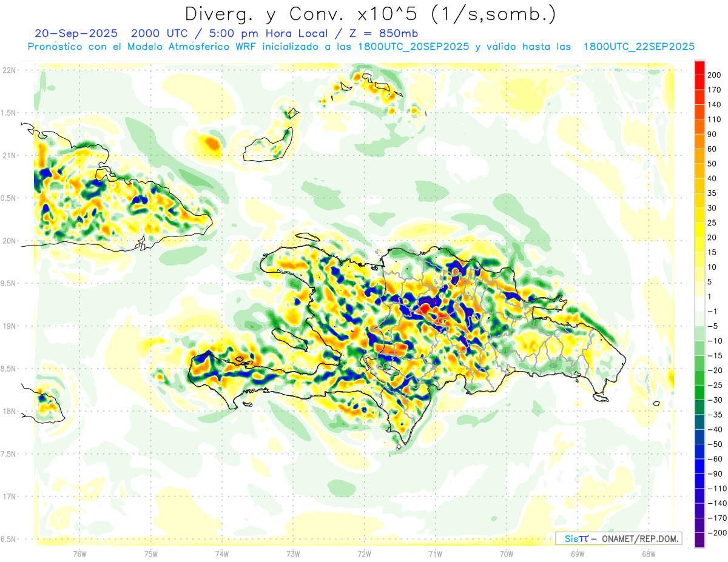The image size is (728, 562).
Task: Click the "1800UTC_22SEP2025" valid-until text
Action: tap(639, 47)
